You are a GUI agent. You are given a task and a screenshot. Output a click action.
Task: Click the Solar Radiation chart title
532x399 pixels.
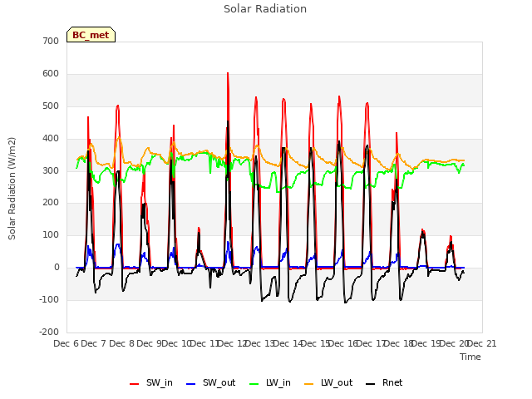265,9
